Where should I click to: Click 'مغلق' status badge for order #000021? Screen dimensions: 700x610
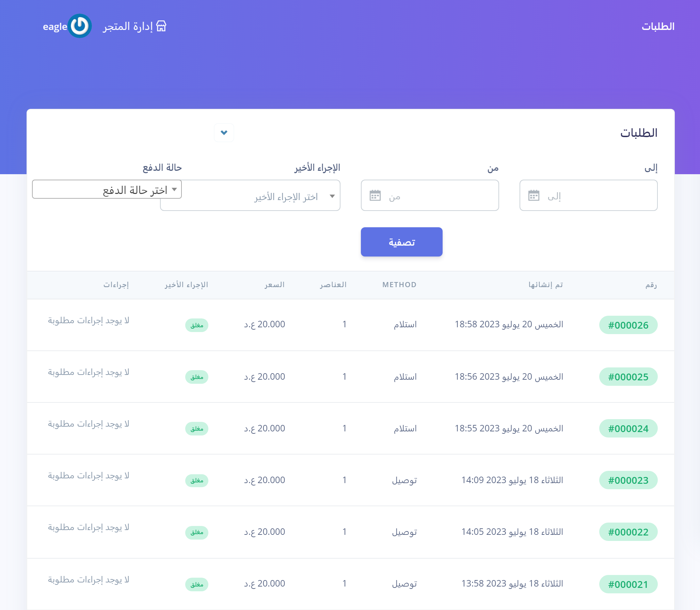pyautogui.click(x=196, y=584)
